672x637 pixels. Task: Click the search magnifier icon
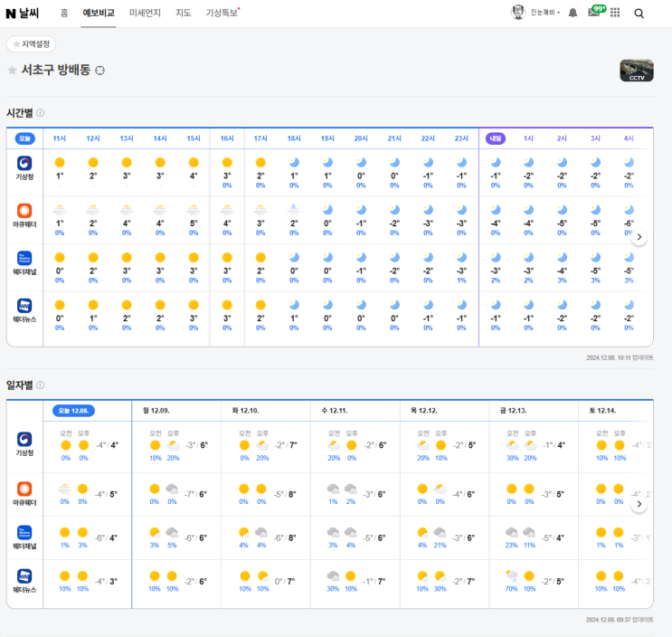coord(639,13)
